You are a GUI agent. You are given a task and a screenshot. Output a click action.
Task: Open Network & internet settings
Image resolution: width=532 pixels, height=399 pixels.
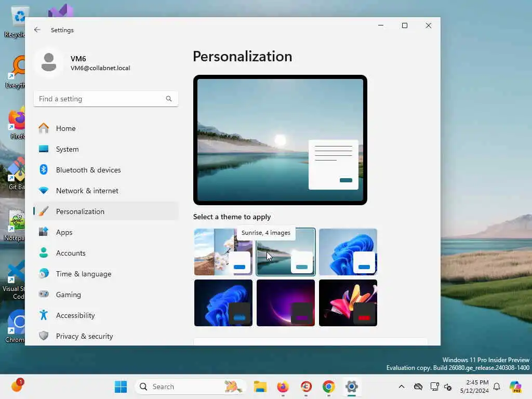click(106, 191)
